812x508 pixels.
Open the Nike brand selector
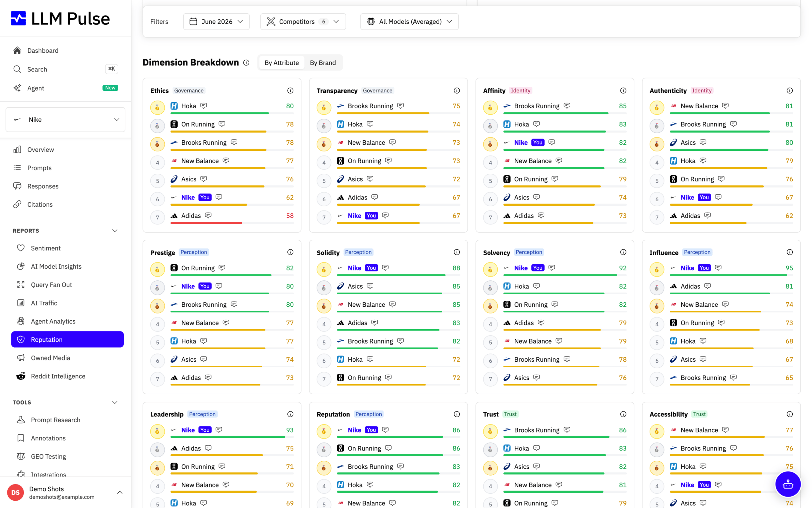(x=65, y=120)
